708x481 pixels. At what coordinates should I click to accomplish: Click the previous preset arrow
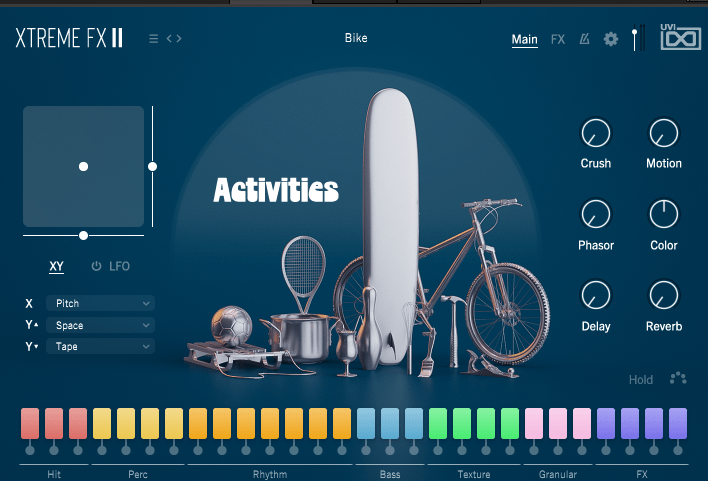click(169, 39)
